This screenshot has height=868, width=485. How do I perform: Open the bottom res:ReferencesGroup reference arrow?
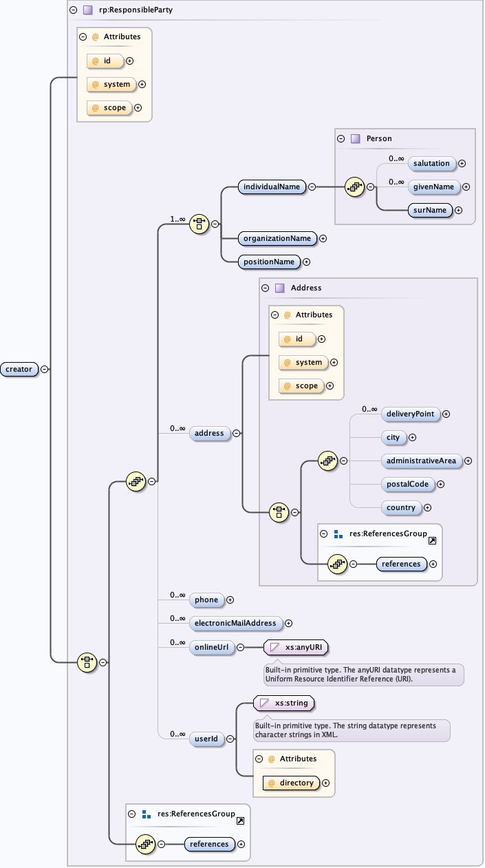pos(241,821)
